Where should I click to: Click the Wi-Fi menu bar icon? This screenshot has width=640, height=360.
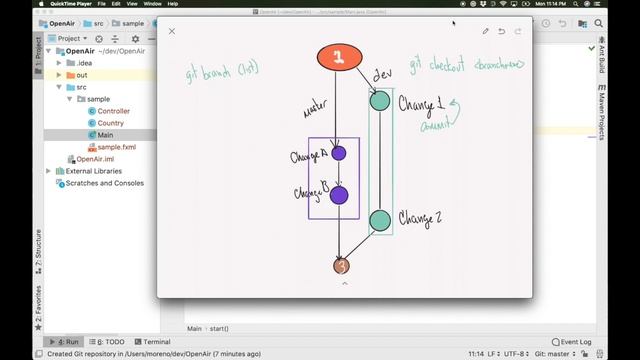(x=503, y=4)
